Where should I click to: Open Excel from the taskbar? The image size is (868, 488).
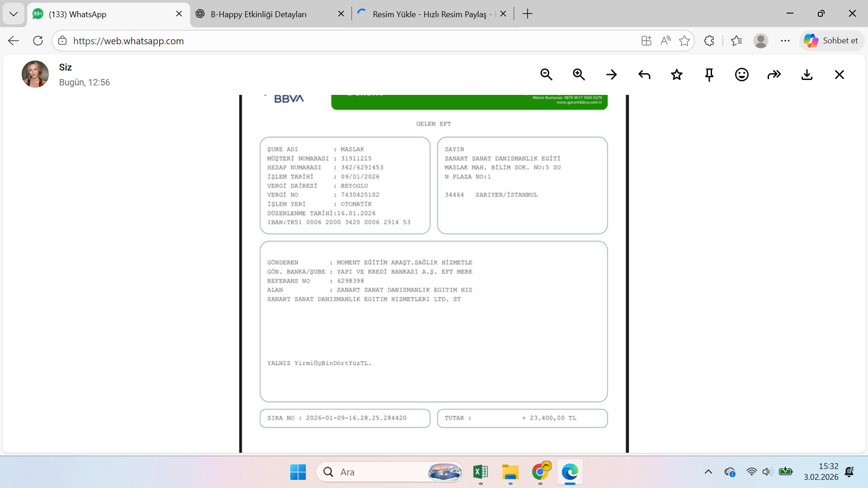(481, 472)
